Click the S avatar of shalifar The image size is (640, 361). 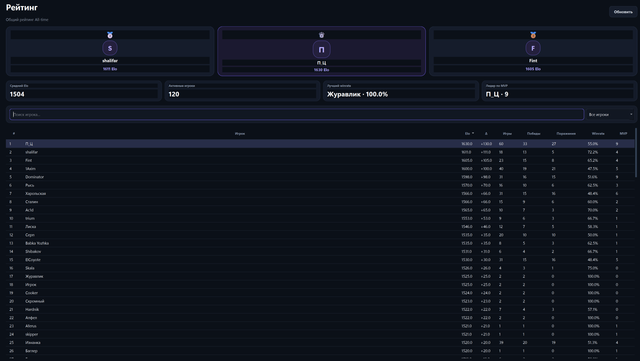pos(110,48)
